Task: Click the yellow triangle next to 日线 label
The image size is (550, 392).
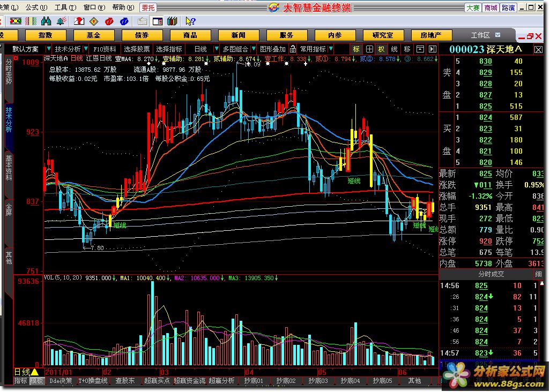Action: point(35,372)
